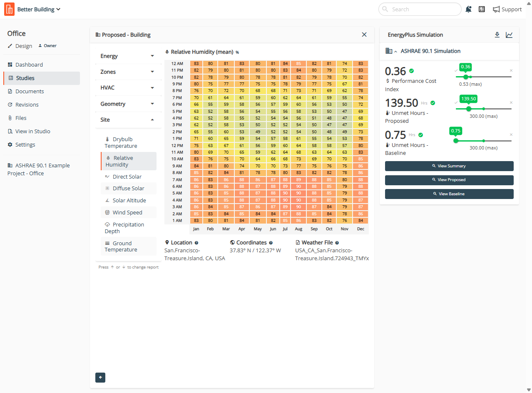Click the View Summary button
This screenshot has width=532, height=393.
449,166
